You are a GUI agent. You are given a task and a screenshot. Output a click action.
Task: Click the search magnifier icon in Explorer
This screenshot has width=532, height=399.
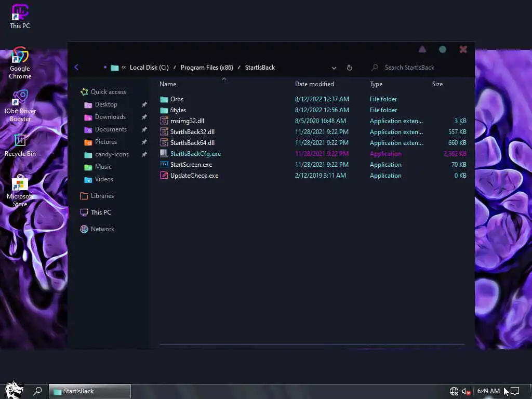click(x=375, y=67)
